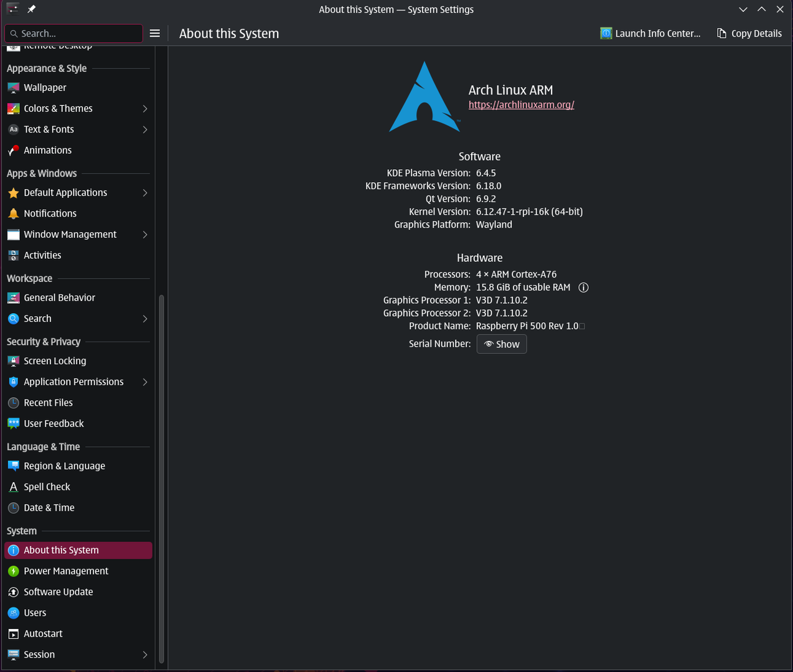The width and height of the screenshot is (793, 672).
Task: Open the Software Update section
Action: click(x=58, y=592)
